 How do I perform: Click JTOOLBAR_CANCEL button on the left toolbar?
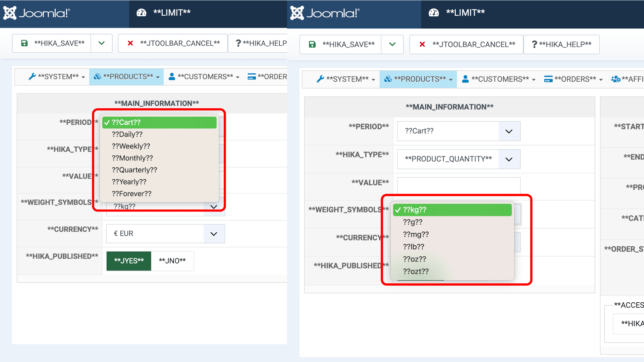173,43
